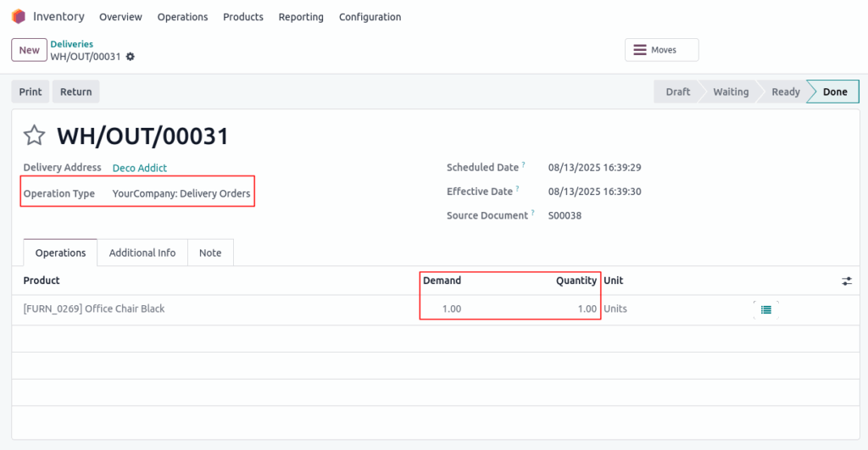Image resolution: width=868 pixels, height=450 pixels.
Task: Click the Units cell in product row
Action: 615,308
